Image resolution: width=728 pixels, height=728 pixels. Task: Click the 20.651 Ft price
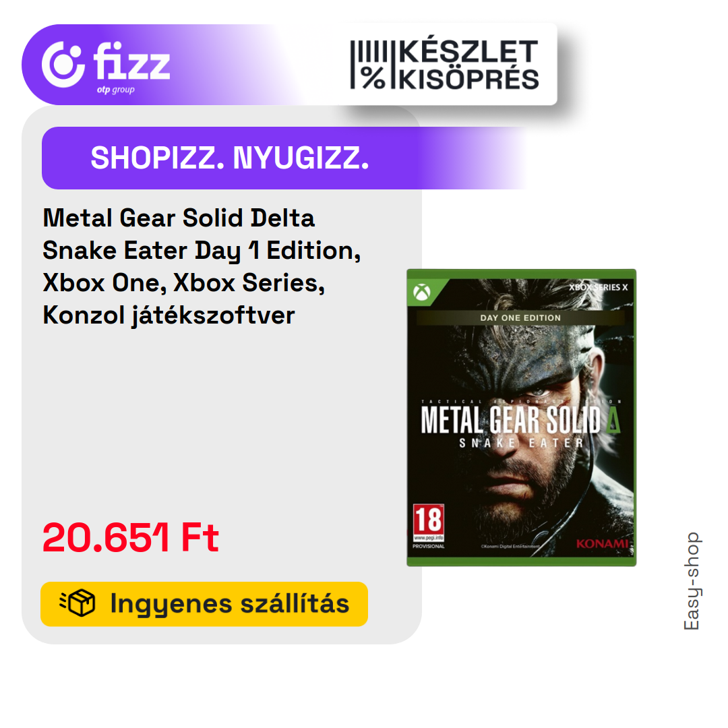coord(131,537)
